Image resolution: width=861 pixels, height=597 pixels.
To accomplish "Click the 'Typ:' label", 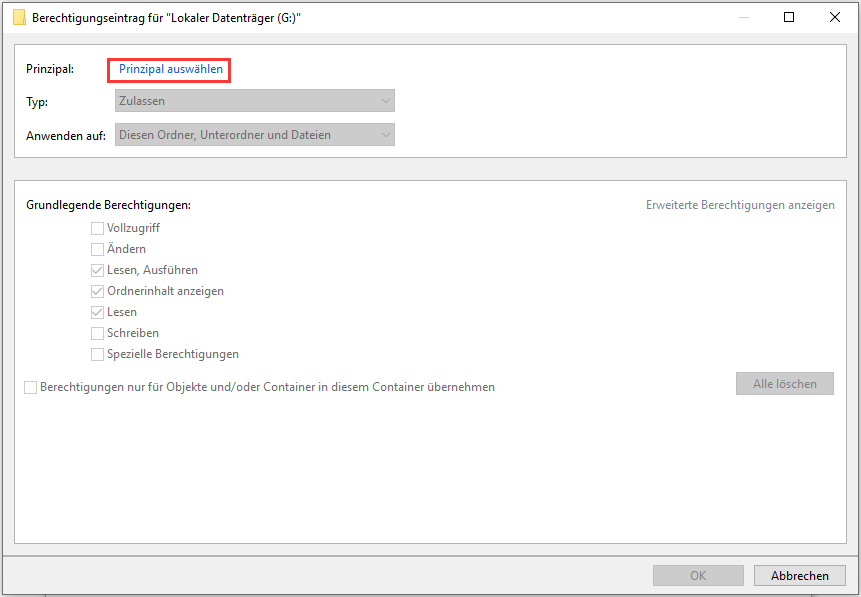I will 37,102.
